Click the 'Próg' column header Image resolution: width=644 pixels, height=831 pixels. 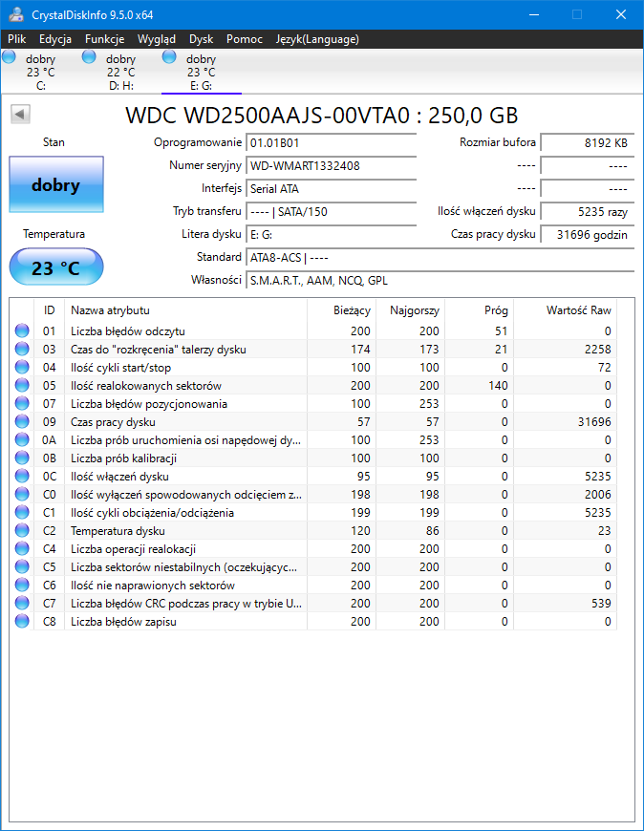coord(479,310)
